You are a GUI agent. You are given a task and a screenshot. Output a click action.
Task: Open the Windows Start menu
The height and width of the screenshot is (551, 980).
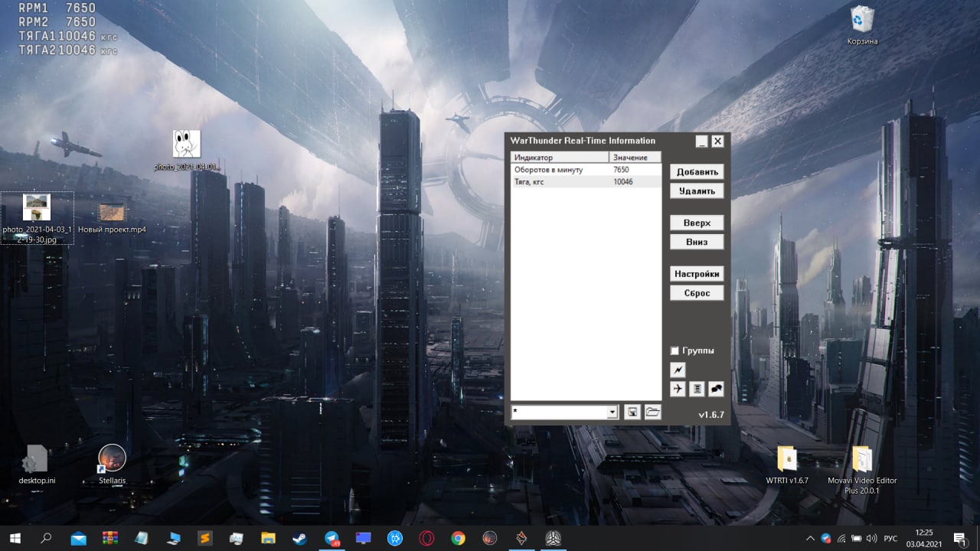coord(15,538)
